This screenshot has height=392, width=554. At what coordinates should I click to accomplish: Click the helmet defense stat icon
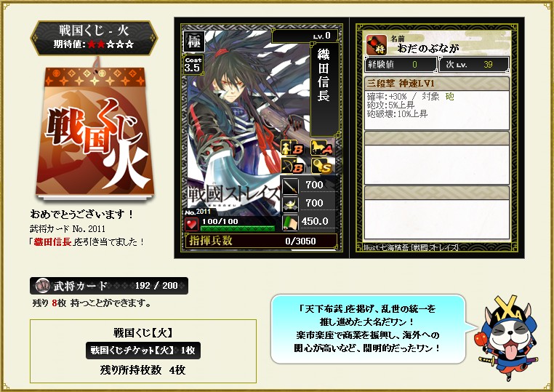pyautogui.click(x=290, y=204)
